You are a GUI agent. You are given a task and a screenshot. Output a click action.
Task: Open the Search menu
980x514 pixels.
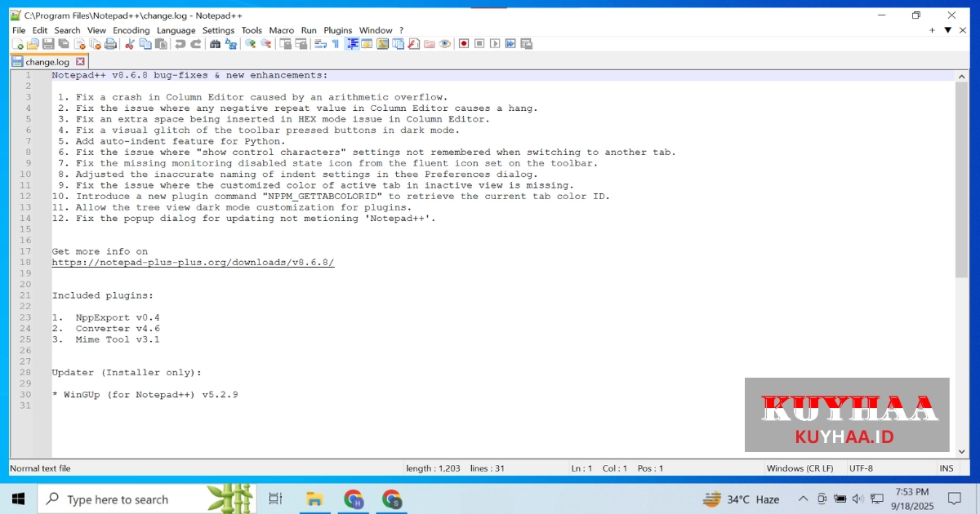pyautogui.click(x=68, y=30)
